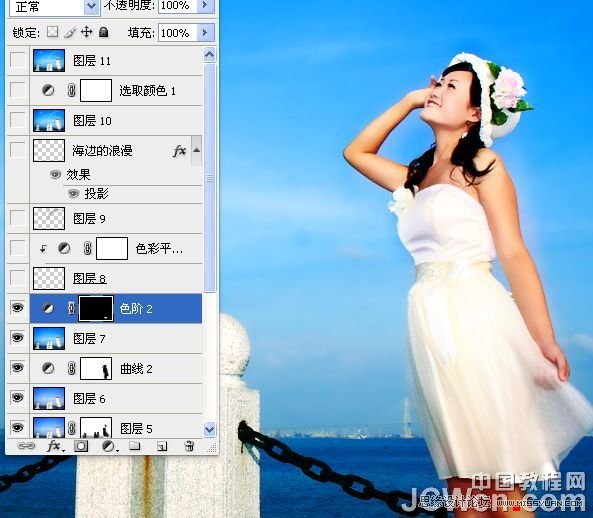Click the 色阶 2 adjustment layer icon

(48, 309)
